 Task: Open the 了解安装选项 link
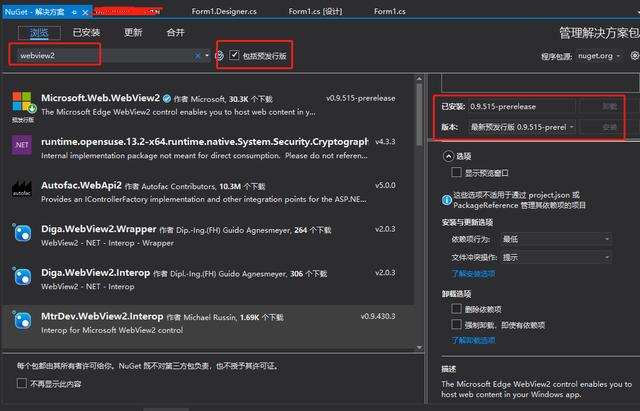tap(473, 274)
